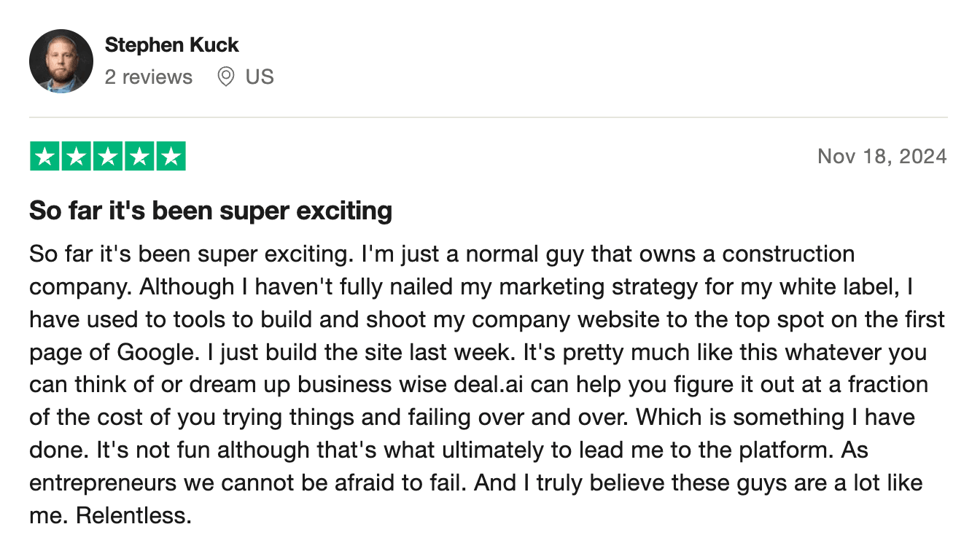980x551 pixels.
Task: Click the final word "Relentless."
Action: click(x=133, y=515)
